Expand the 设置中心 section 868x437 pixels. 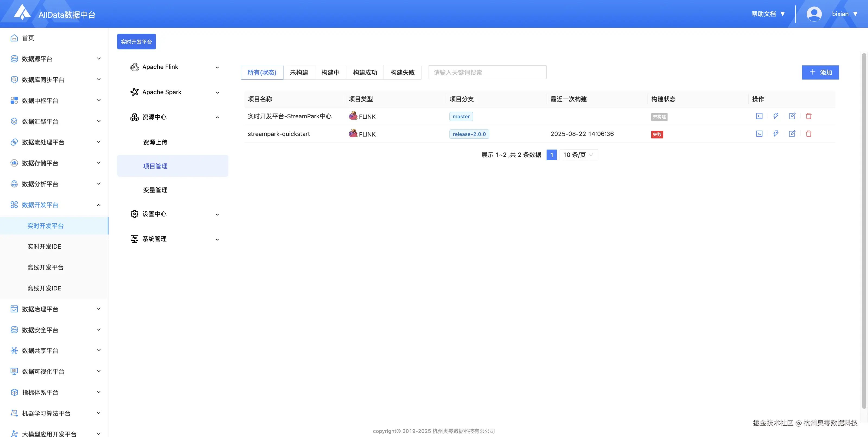[154, 214]
